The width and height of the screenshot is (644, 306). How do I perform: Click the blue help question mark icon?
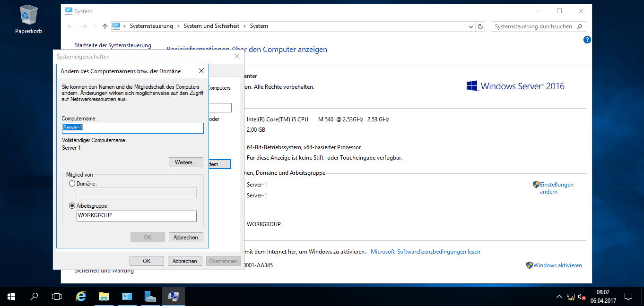coord(587,40)
